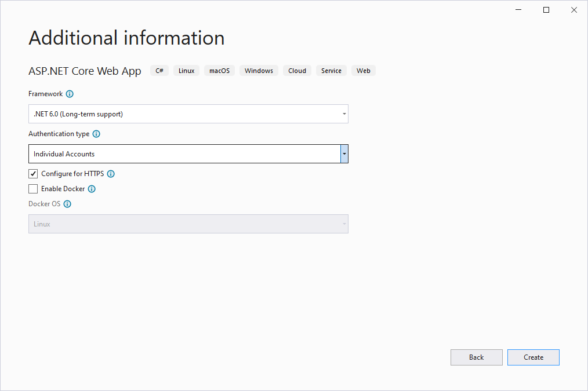Image resolution: width=588 pixels, height=391 pixels.
Task: Click the Back button
Action: click(476, 357)
